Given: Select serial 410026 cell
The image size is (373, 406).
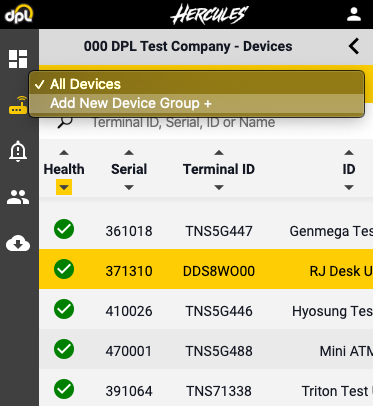Looking at the screenshot, I should tap(129, 311).
